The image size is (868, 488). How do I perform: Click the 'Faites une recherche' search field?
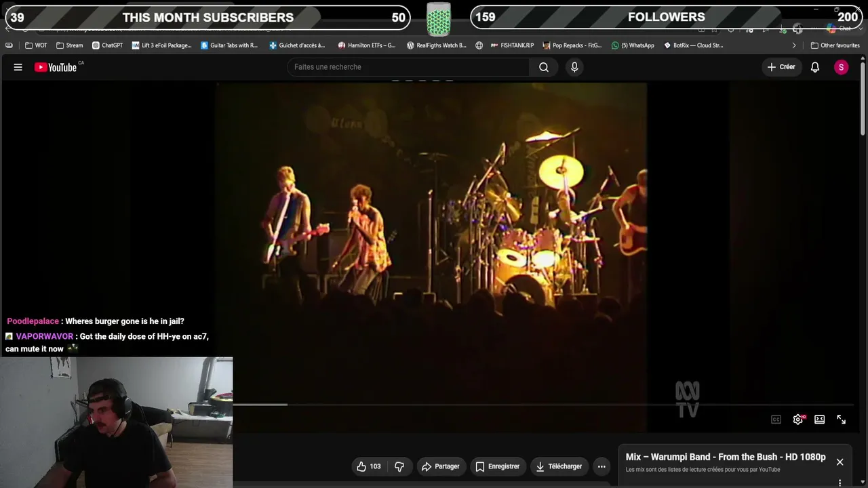(408, 67)
